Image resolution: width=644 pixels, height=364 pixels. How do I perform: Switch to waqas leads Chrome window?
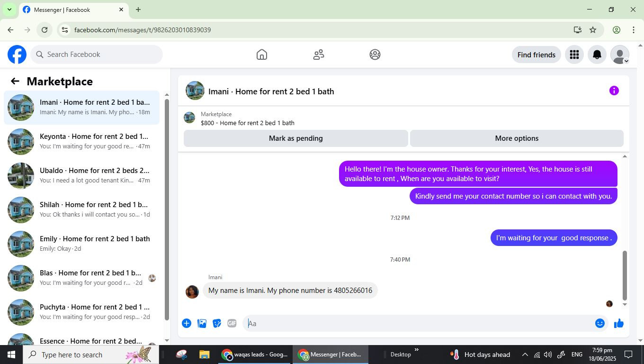[255, 355]
